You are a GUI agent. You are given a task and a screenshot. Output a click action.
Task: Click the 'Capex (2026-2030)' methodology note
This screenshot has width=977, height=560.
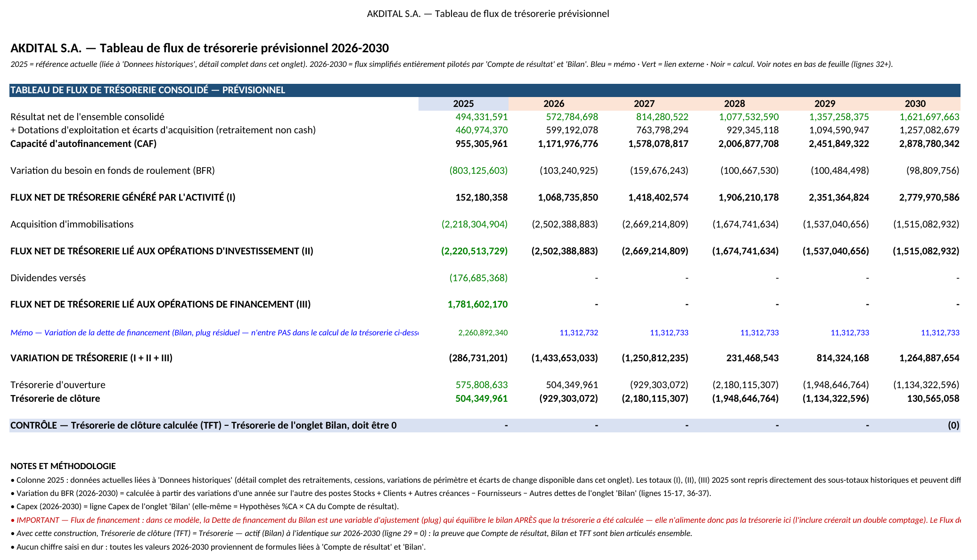(x=205, y=507)
